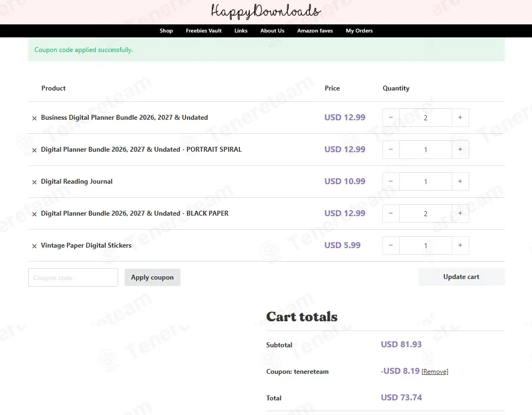Decrease quantity of Business Digital Planner Bundle

point(391,118)
